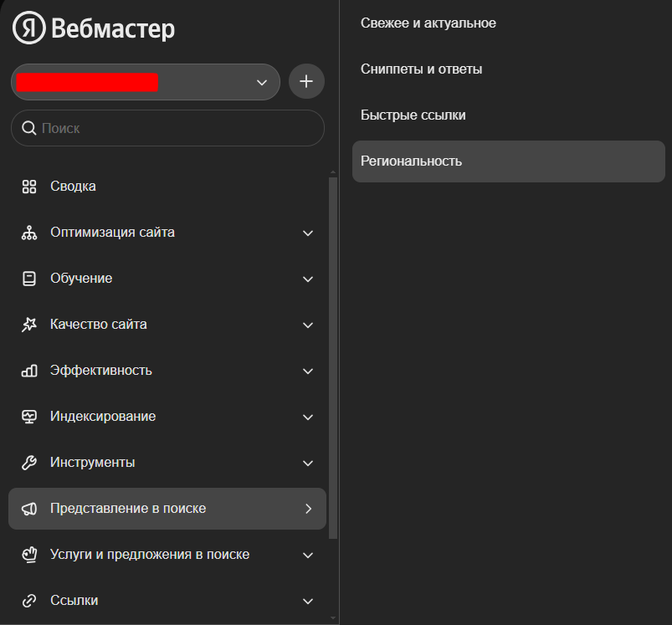The height and width of the screenshot is (625, 672).
Task: Select Сниппеты и ответы submenu item
Action: click(421, 69)
